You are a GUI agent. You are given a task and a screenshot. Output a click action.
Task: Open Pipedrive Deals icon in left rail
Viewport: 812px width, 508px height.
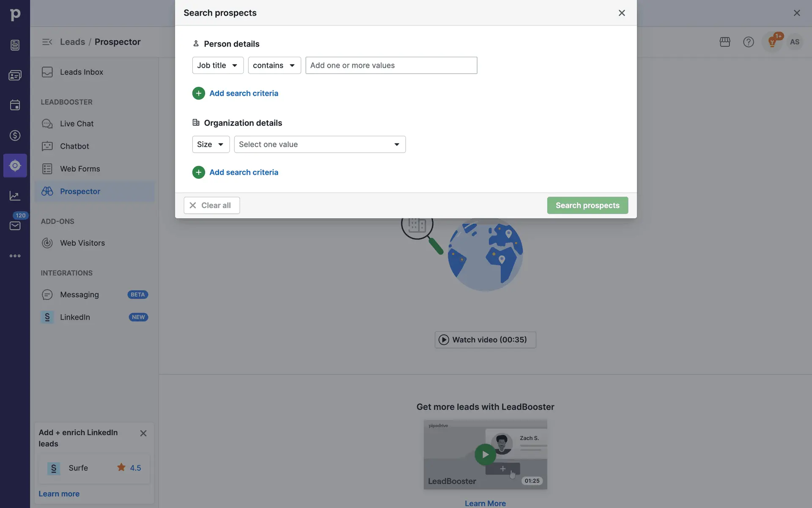tap(15, 135)
